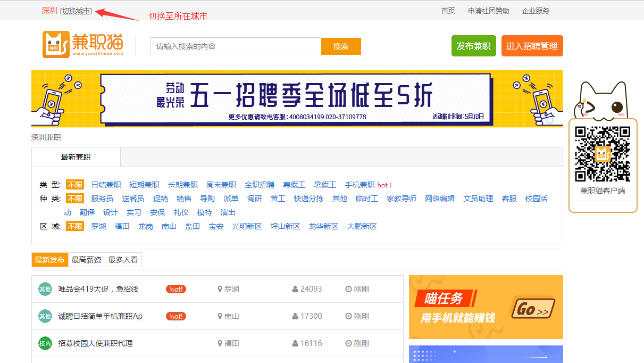This screenshot has width=644, height=363.
Task: Click the views icon beside 17300
Action: [x=295, y=316]
